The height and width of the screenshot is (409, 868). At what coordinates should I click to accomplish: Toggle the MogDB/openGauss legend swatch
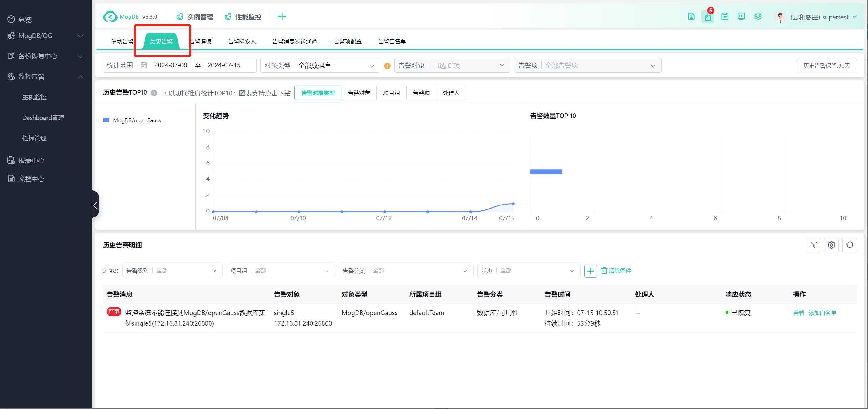point(106,120)
